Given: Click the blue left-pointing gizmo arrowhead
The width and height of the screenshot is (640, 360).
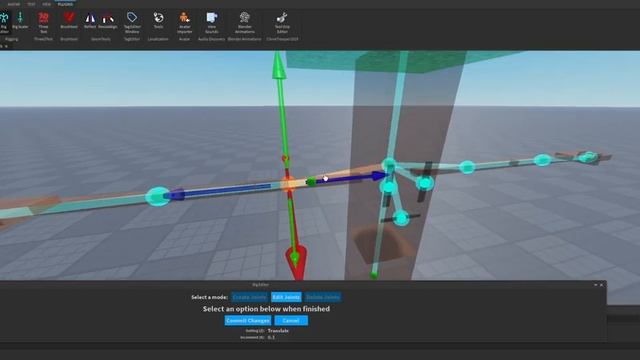Looking at the screenshot, I should (176, 195).
